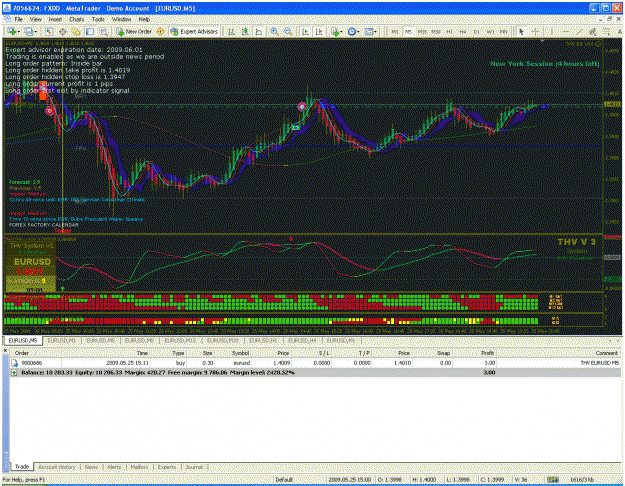This screenshot has width=625, height=486.
Task: Open the Market Watch icon
Action: click(49, 31)
